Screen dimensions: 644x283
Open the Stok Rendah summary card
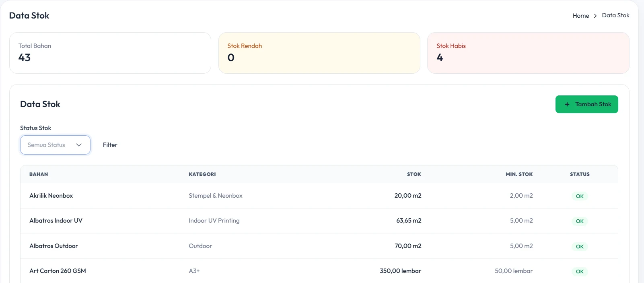click(319, 53)
